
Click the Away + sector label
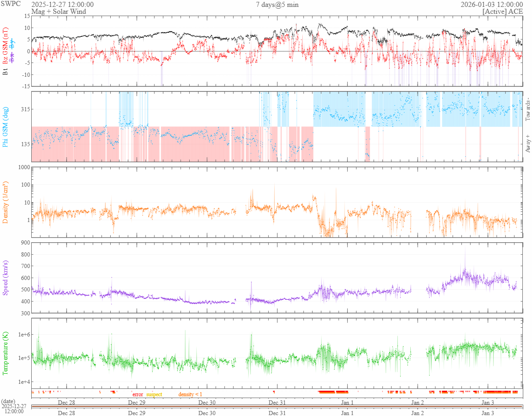[x=527, y=144]
